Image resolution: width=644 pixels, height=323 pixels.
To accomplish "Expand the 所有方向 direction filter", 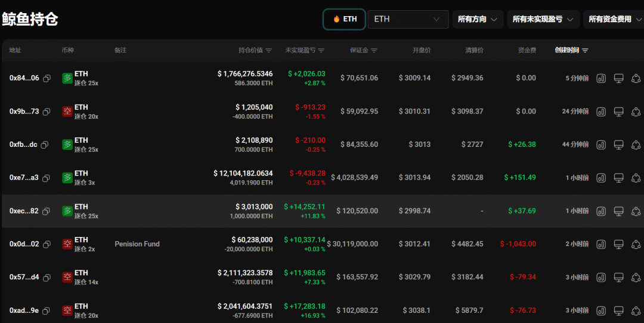I will click(x=478, y=19).
